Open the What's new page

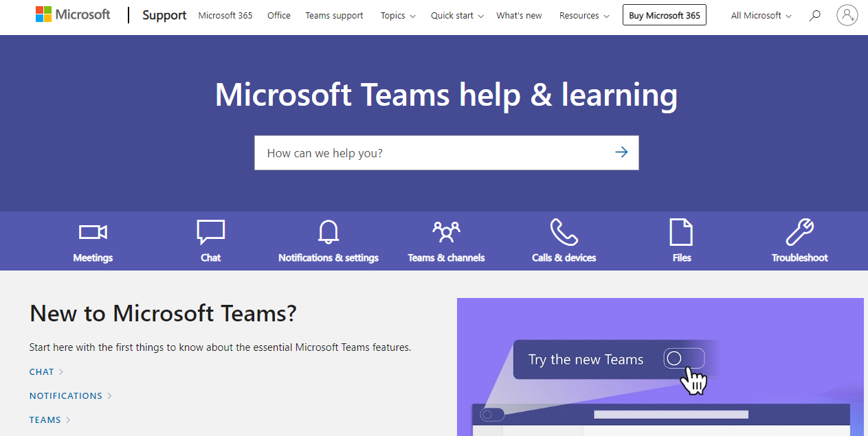click(x=519, y=15)
